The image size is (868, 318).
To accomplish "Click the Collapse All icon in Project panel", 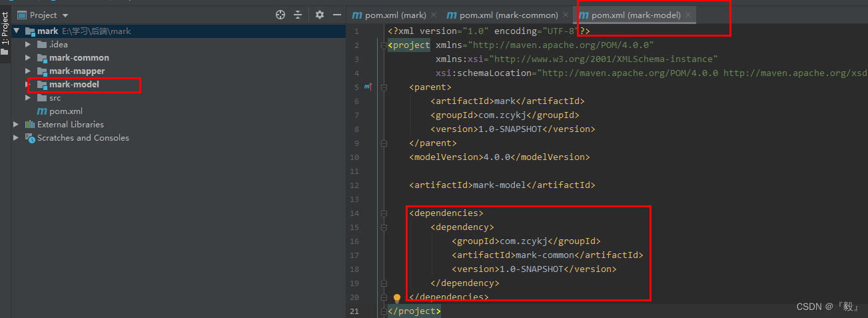I will point(298,15).
